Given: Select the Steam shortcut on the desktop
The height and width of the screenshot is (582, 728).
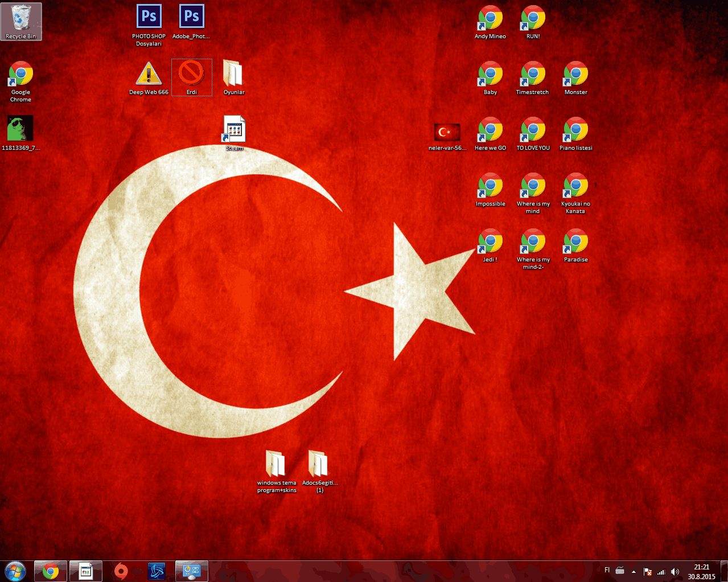Looking at the screenshot, I should click(234, 130).
